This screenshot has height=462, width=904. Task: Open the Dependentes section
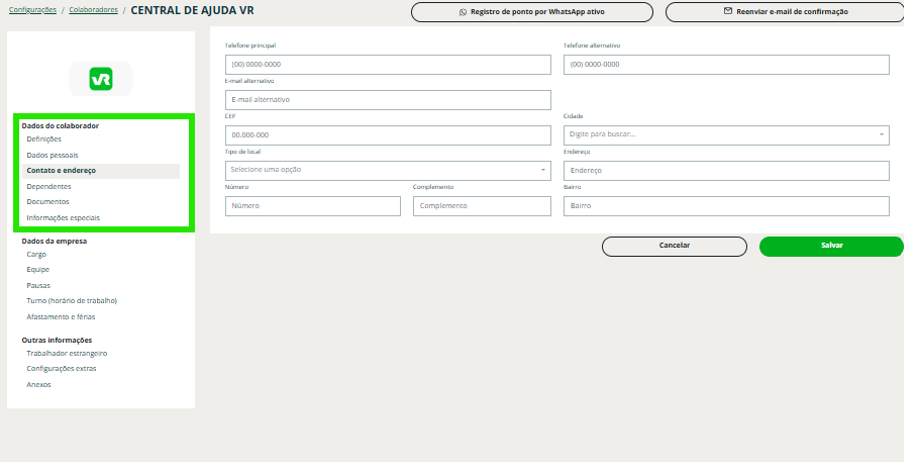pos(49,186)
